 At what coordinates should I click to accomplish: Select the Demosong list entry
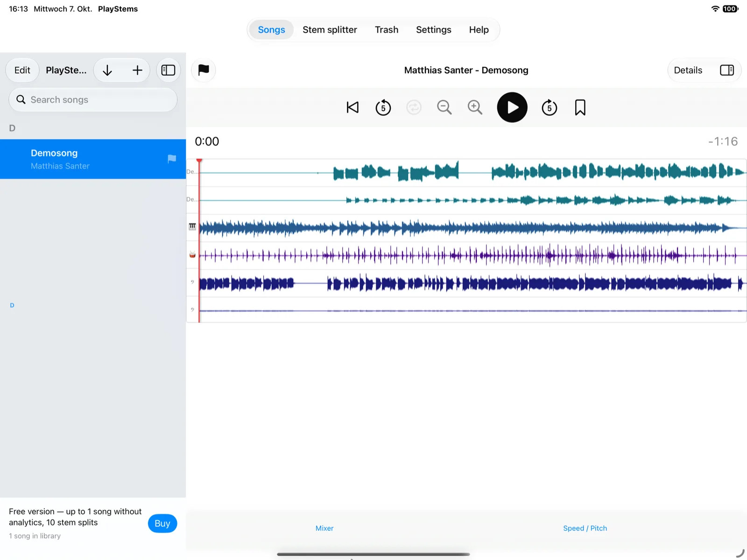pos(93,159)
